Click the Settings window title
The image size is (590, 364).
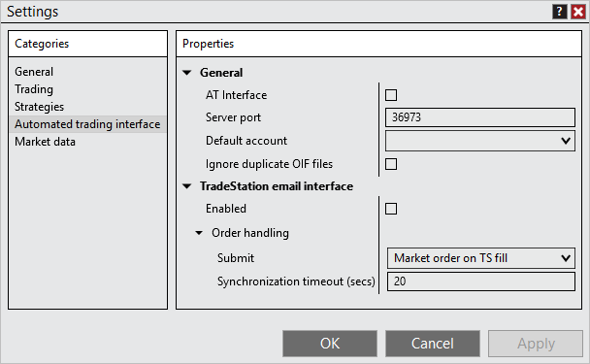32,12
